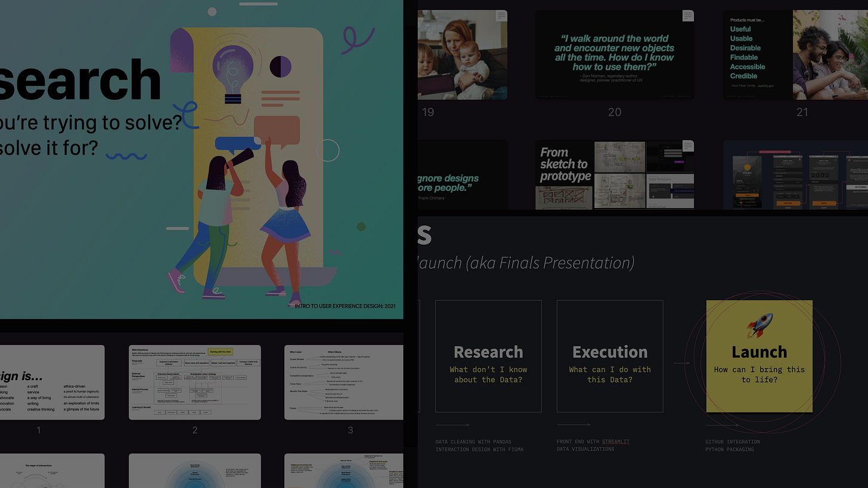Click the orange speech bubble in the illustration
This screenshot has height=488, width=868.
click(x=277, y=132)
